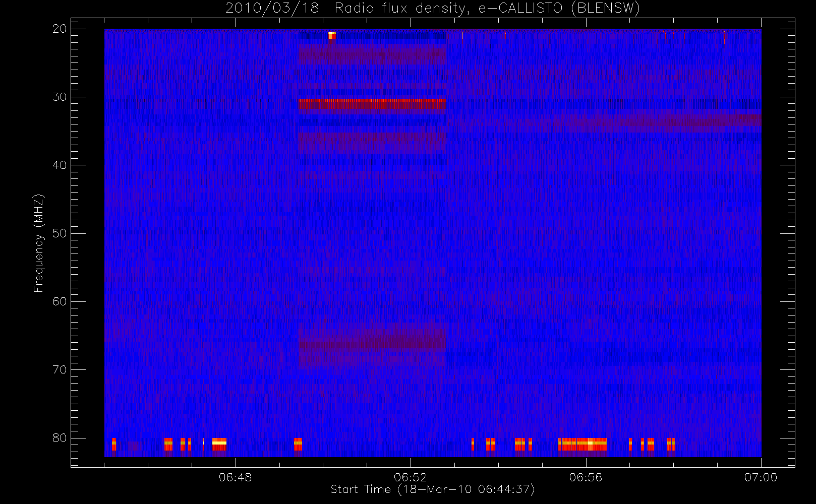The image size is (816, 504).
Task: Click the 80 MHz frequency tick label
Action: [x=60, y=438]
